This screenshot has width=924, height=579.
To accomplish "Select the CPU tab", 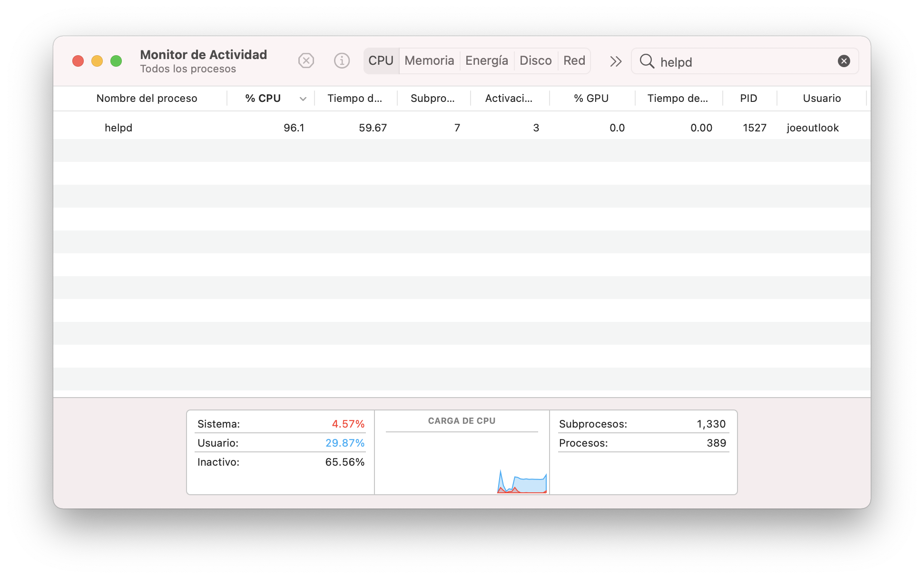I will pyautogui.click(x=381, y=61).
